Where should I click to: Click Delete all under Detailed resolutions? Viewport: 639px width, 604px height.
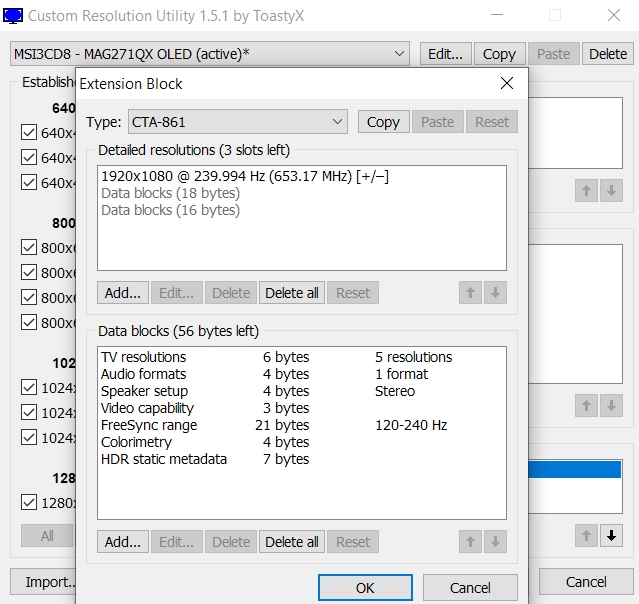click(x=291, y=293)
